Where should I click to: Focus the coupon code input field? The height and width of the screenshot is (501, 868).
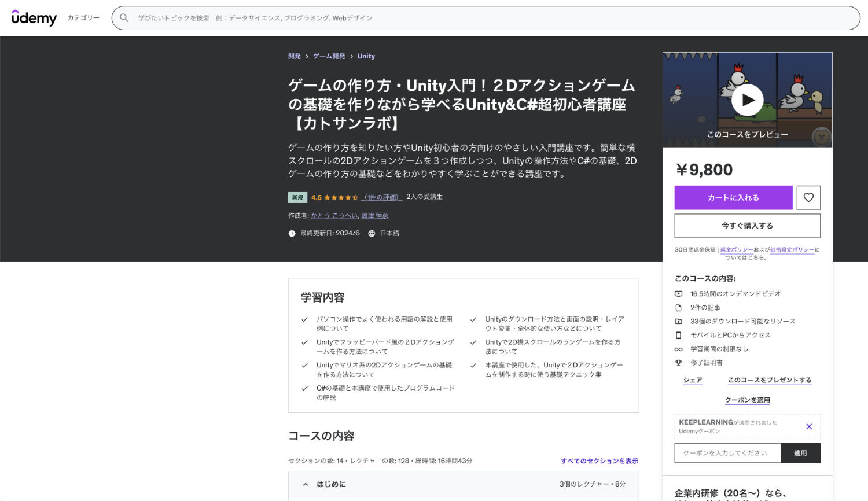point(727,453)
